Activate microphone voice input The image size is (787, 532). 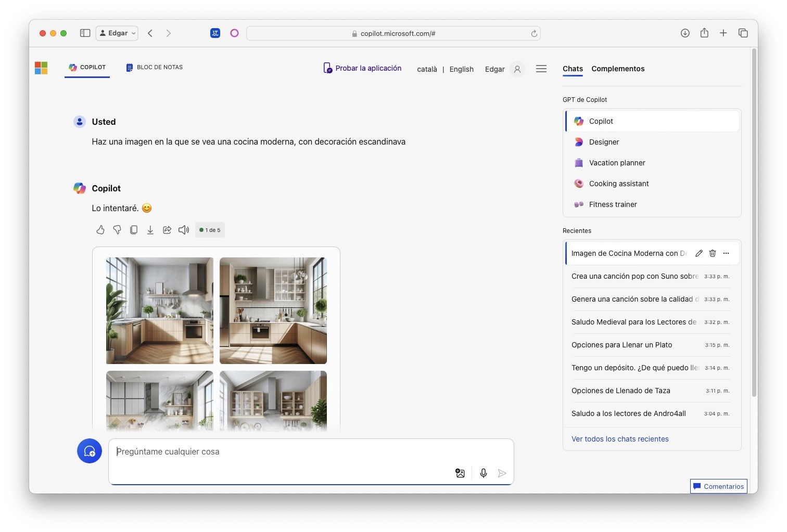pyautogui.click(x=484, y=473)
